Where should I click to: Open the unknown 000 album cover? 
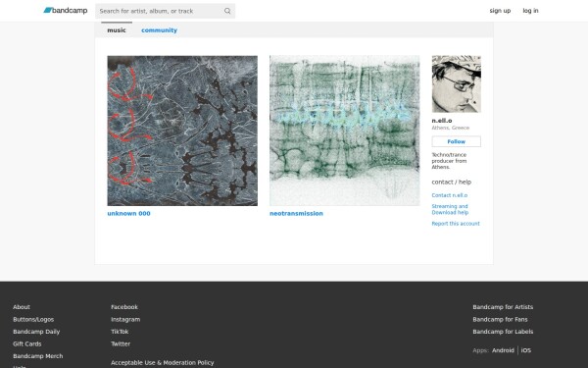[x=182, y=131]
